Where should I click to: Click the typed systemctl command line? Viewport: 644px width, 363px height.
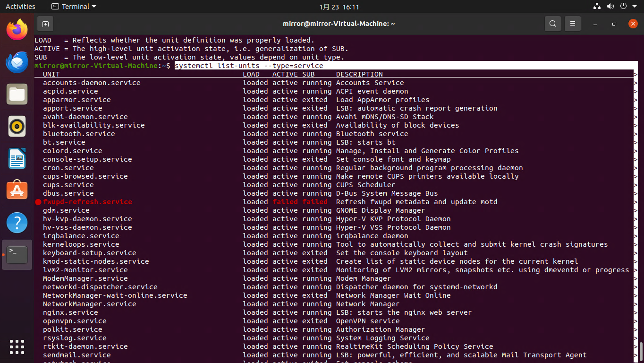click(x=249, y=66)
